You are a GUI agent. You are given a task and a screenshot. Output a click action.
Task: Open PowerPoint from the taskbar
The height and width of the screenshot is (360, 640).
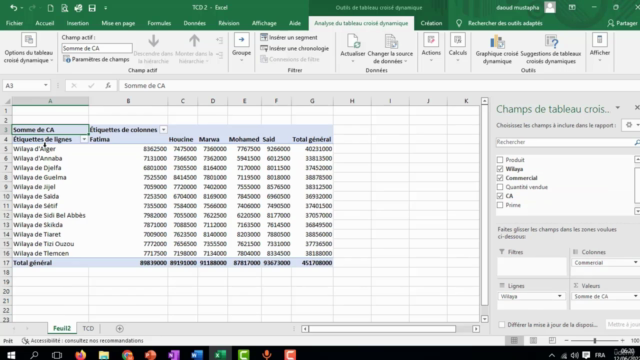(x=150, y=355)
